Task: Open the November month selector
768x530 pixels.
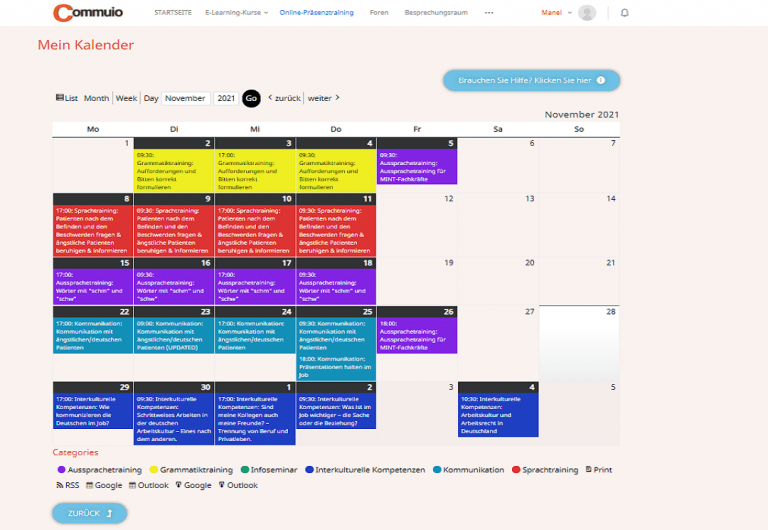Action: [186, 98]
